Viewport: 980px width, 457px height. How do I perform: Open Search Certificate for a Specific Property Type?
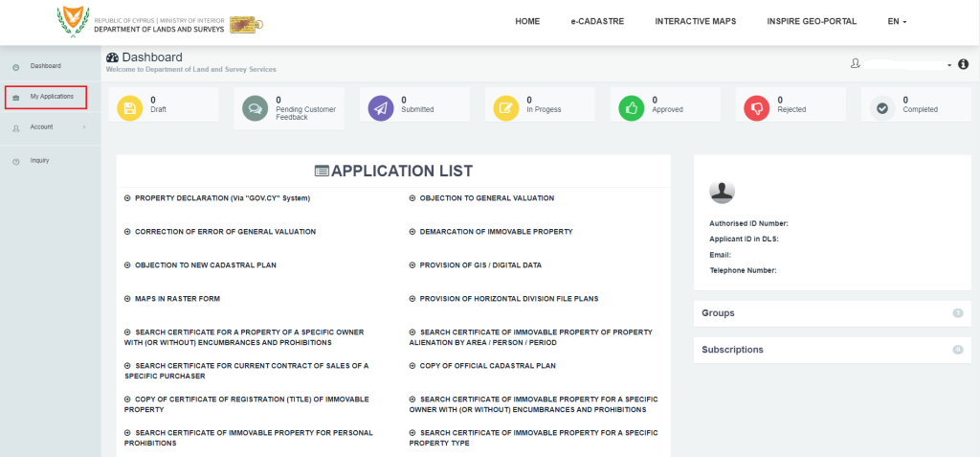tap(534, 438)
